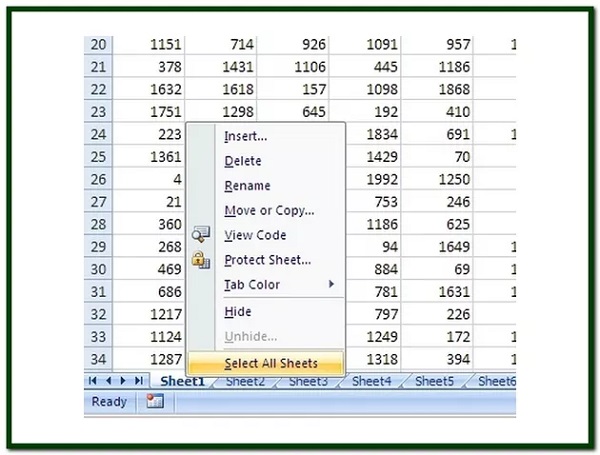Click the Protect Sheet padlock icon
The image size is (600, 455).
(x=201, y=260)
